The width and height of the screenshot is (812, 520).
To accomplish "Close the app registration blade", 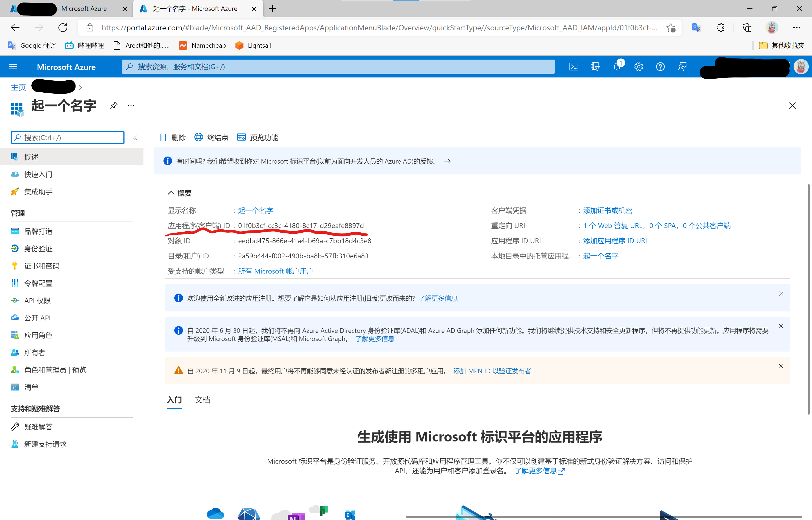I will 793,106.
